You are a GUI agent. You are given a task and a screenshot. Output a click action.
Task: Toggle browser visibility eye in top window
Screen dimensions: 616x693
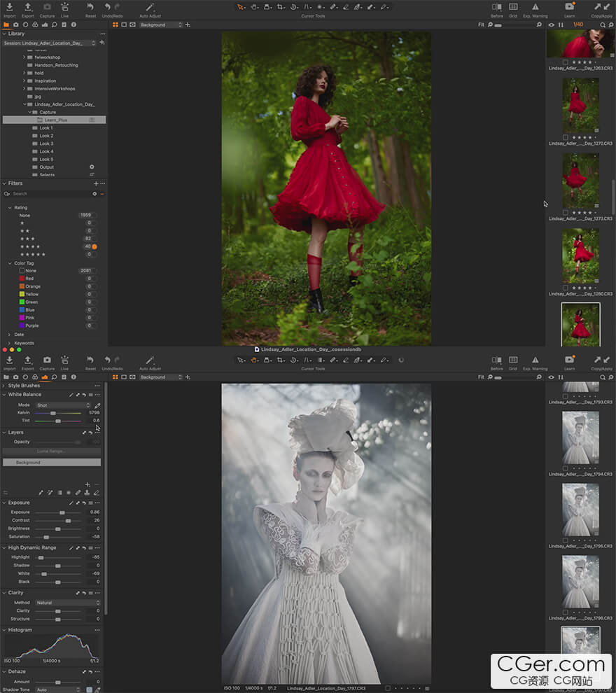pyautogui.click(x=551, y=24)
